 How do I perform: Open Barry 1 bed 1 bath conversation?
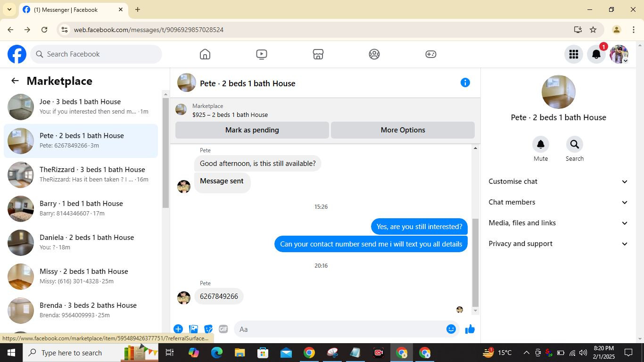tap(81, 209)
